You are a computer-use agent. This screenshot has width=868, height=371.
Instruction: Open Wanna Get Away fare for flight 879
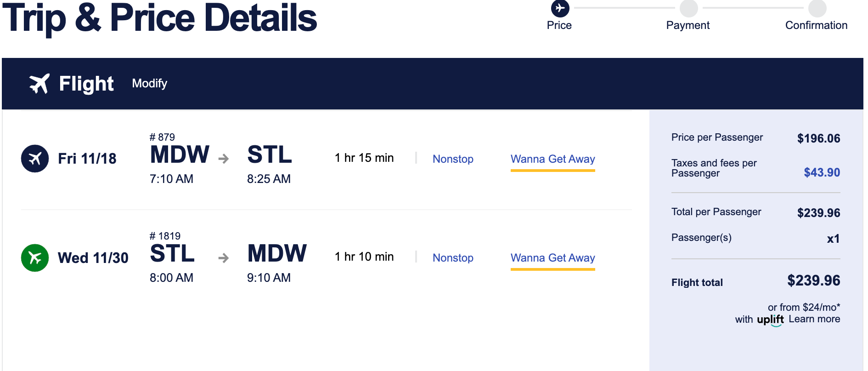[552, 159]
